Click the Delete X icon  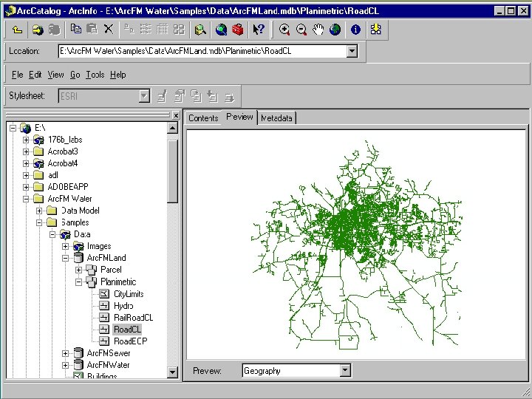[x=109, y=29]
